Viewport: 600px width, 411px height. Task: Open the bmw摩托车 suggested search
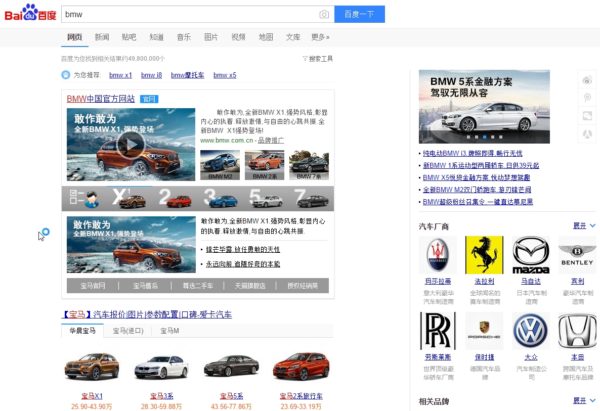click(188, 75)
